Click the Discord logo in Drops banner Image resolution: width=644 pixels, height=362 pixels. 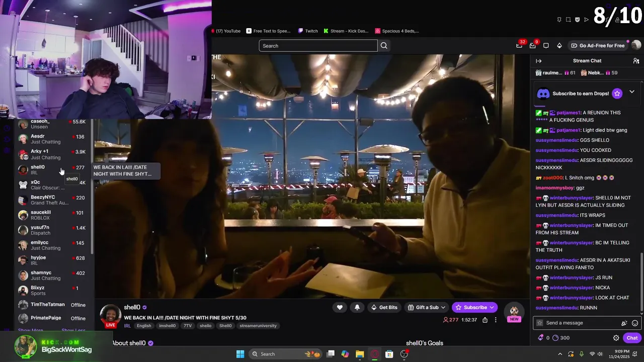point(543,94)
